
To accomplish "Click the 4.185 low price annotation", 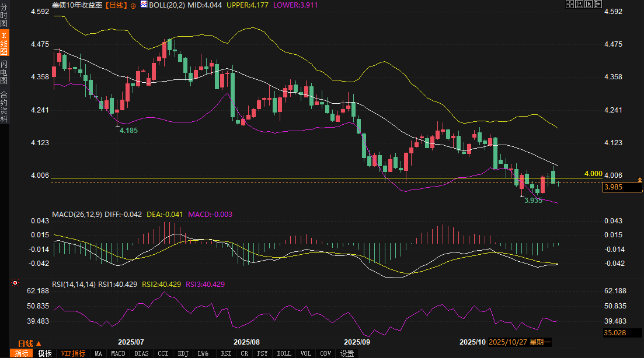I will click(x=128, y=131).
